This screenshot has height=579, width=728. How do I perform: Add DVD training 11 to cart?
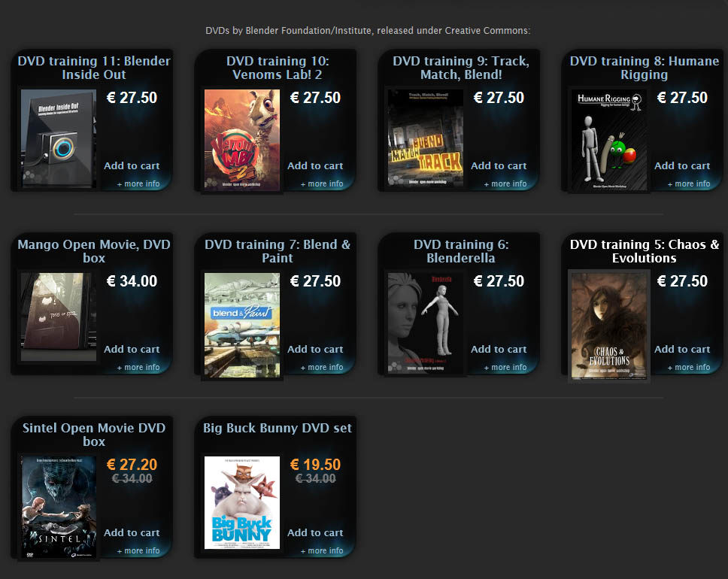point(132,165)
